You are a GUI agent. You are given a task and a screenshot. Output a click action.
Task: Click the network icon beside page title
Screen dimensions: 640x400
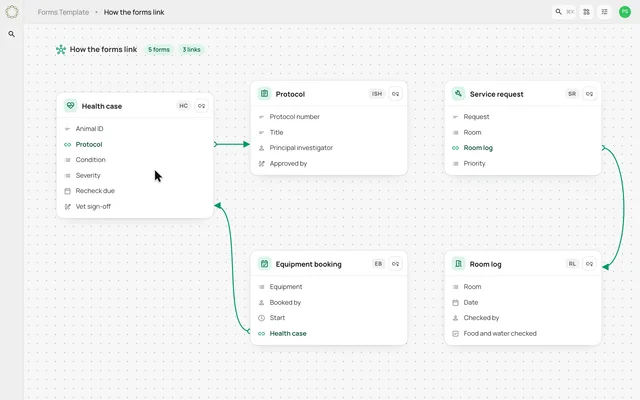[61, 50]
